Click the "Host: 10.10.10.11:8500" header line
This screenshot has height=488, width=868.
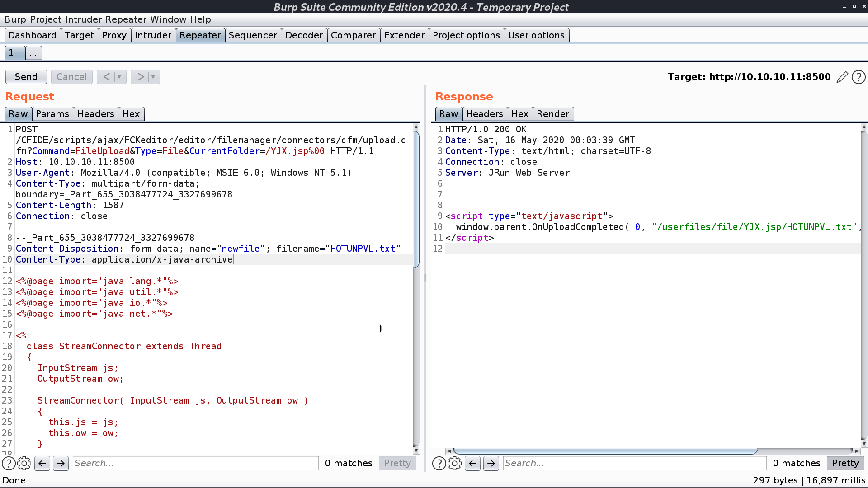pyautogui.click(x=75, y=162)
